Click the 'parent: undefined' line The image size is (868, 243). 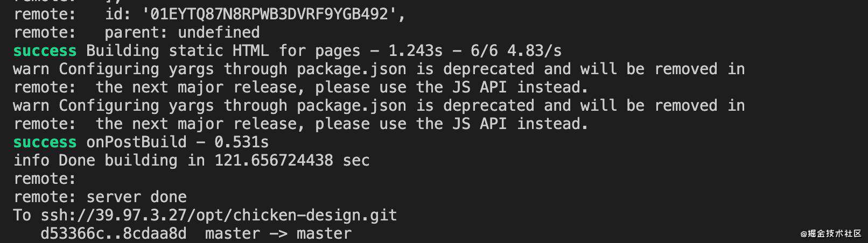click(182, 33)
